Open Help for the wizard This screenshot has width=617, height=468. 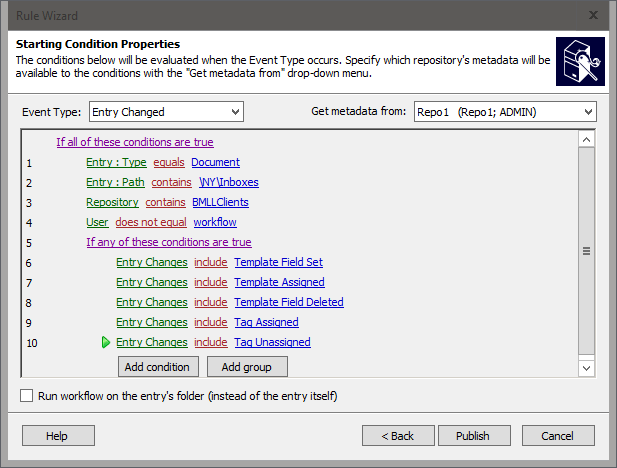tap(58, 436)
